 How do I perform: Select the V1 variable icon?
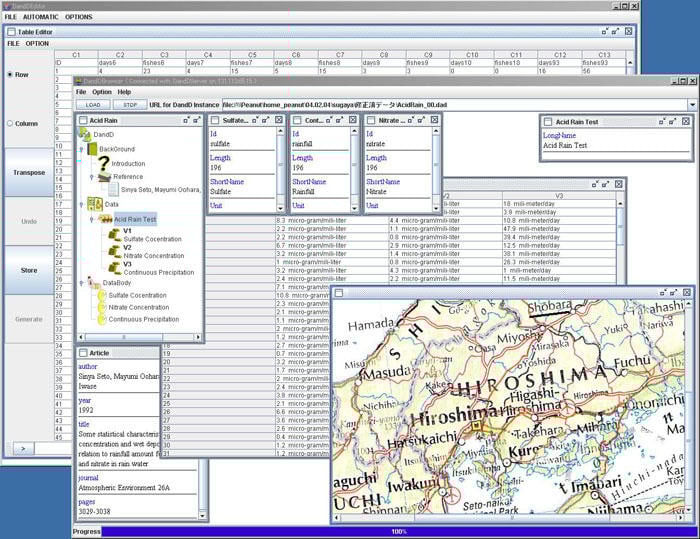click(115, 234)
